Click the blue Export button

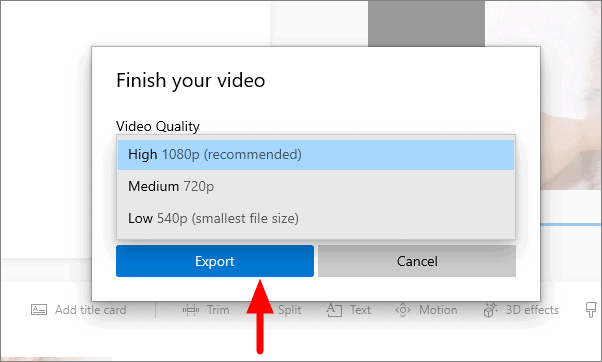click(x=215, y=261)
